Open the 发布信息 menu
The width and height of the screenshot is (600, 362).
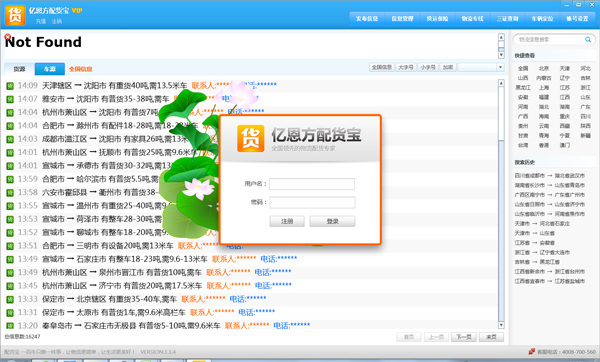(x=367, y=18)
